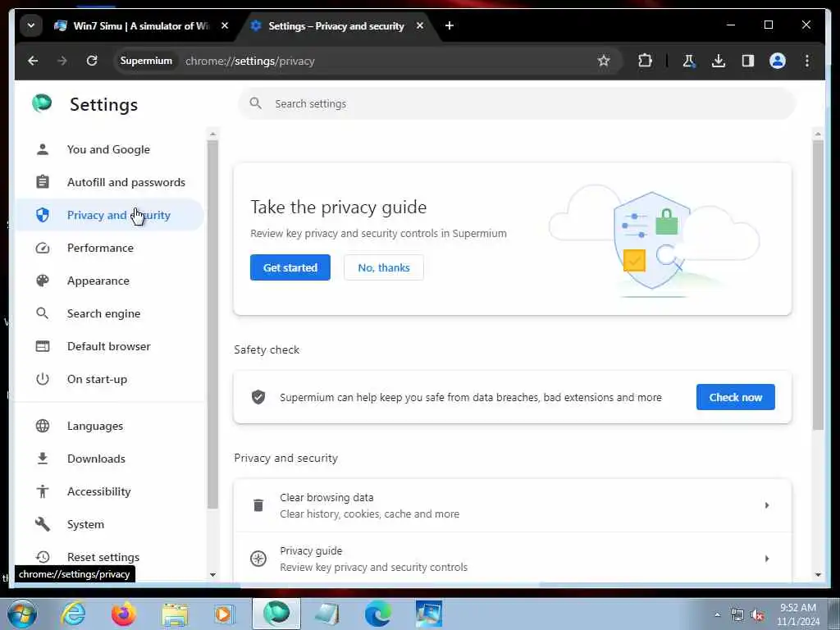840x630 pixels.
Task: Click the Search settings input field
Action: [517, 103]
